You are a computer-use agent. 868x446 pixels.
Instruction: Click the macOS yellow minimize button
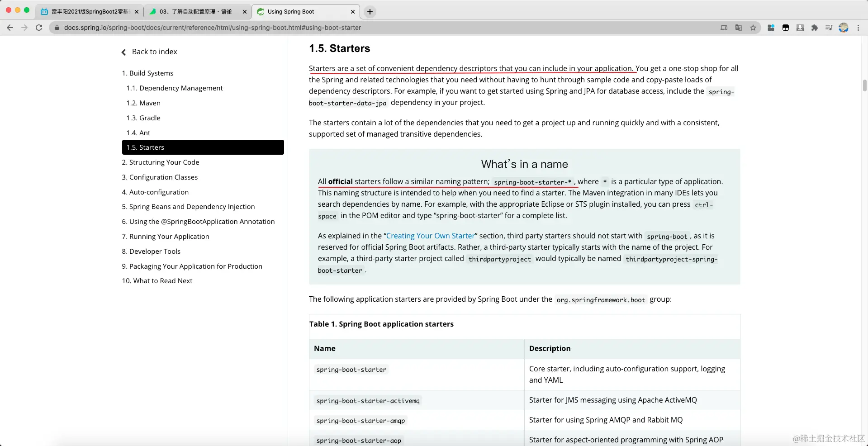(18, 10)
